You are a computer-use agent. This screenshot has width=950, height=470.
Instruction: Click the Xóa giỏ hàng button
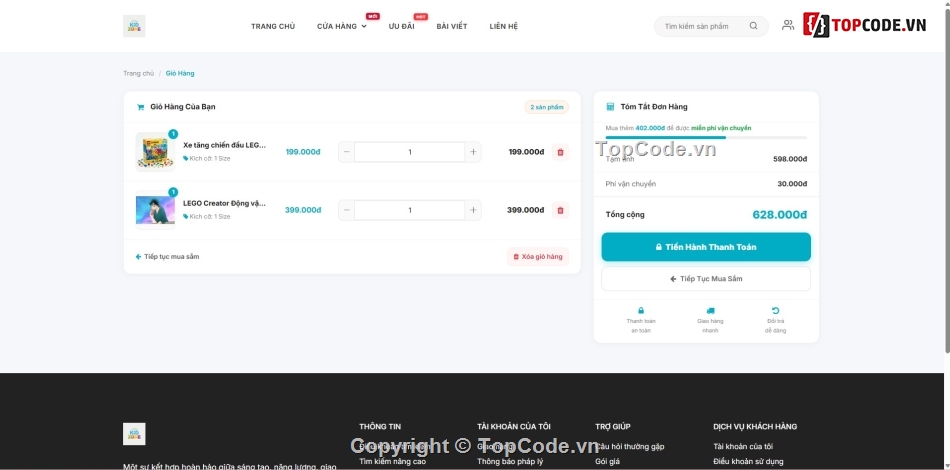538,257
